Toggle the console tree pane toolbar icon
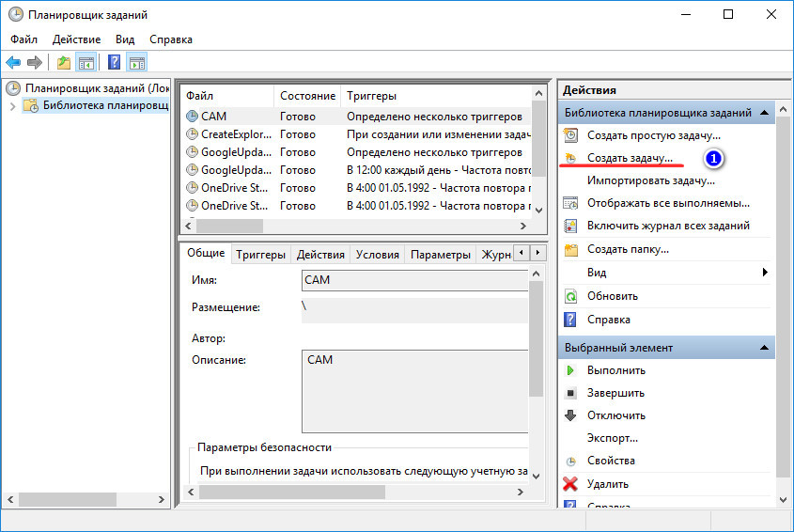The height and width of the screenshot is (532, 794). click(x=86, y=63)
